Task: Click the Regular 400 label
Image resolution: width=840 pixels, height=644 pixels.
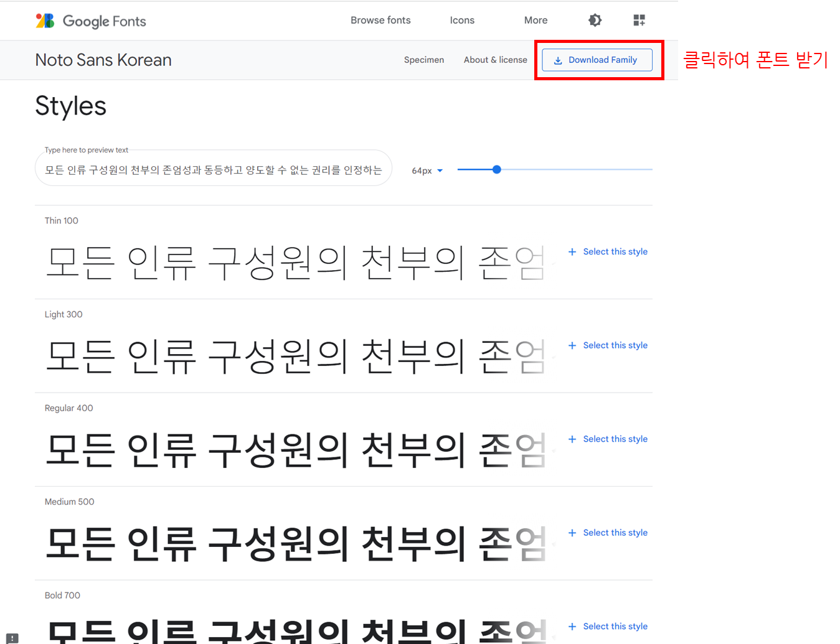Action: click(68, 408)
